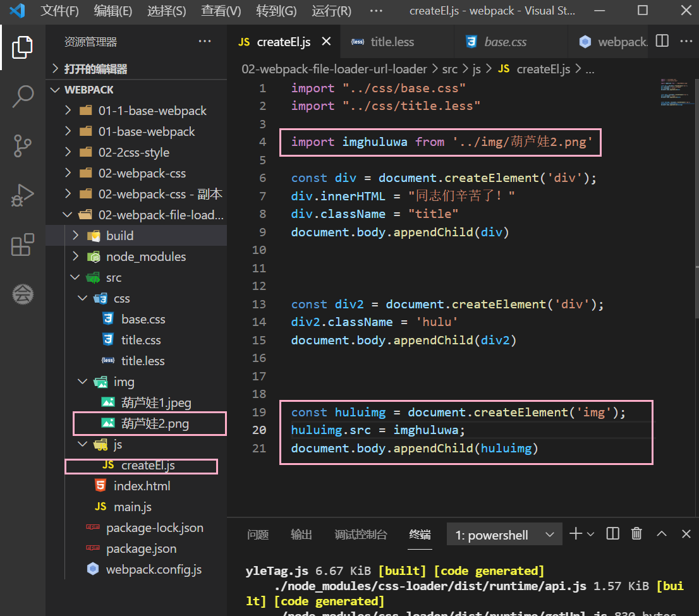
Task: Maximize the terminal panel with up chevron
Action: coord(662,534)
